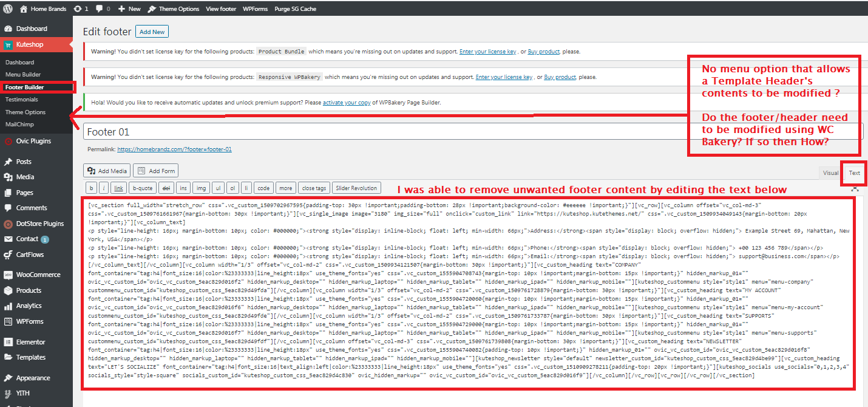Viewport: 868px width, 407px height.
Task: Open Footer Builder in the sidebar
Action: [25, 87]
